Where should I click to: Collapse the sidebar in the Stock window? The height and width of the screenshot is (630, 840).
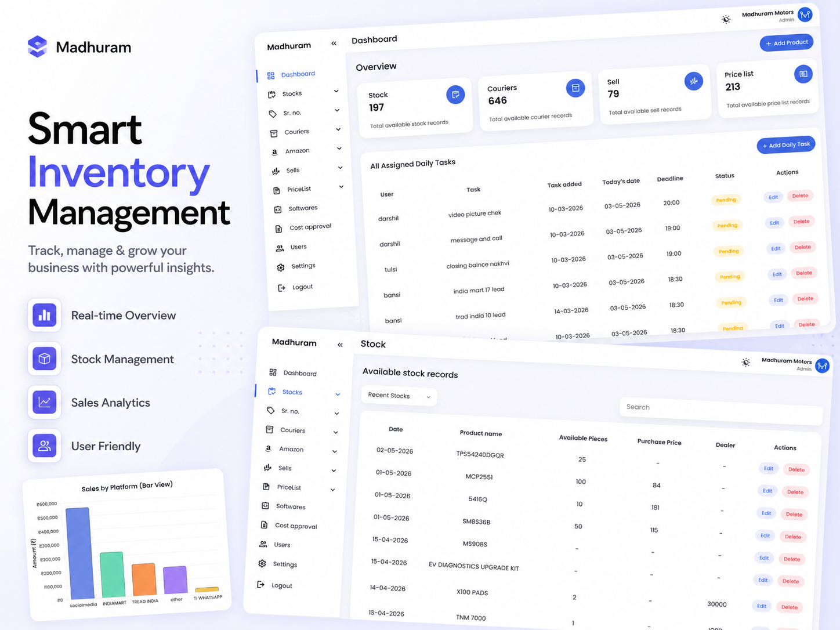tap(341, 345)
